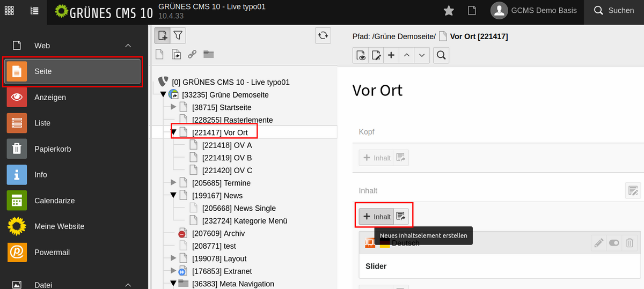Pick the standard page type icon
Screen dimensions: 644x289
click(x=159, y=54)
